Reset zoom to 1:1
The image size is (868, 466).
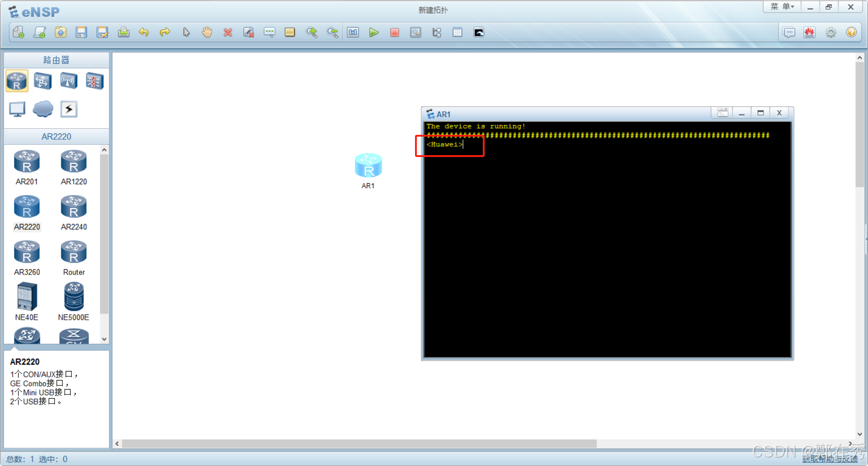353,33
